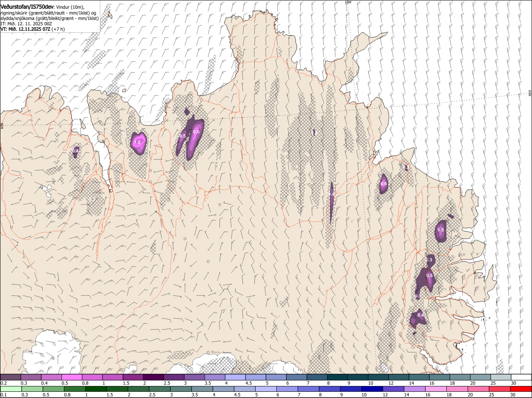532x398 pixels.
Task: Click the IT: Mið. 12. 11. 2025 00Z line
Action: [x=26, y=24]
